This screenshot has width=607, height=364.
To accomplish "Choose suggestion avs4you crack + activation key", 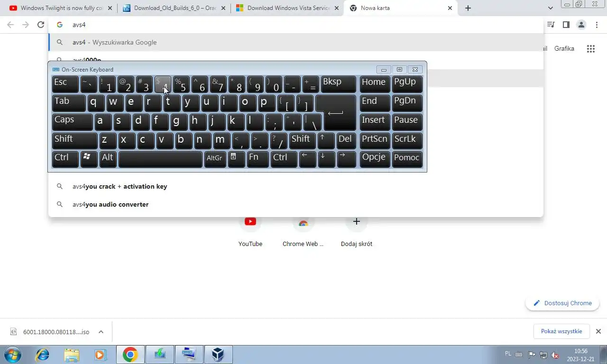I will point(296,186).
